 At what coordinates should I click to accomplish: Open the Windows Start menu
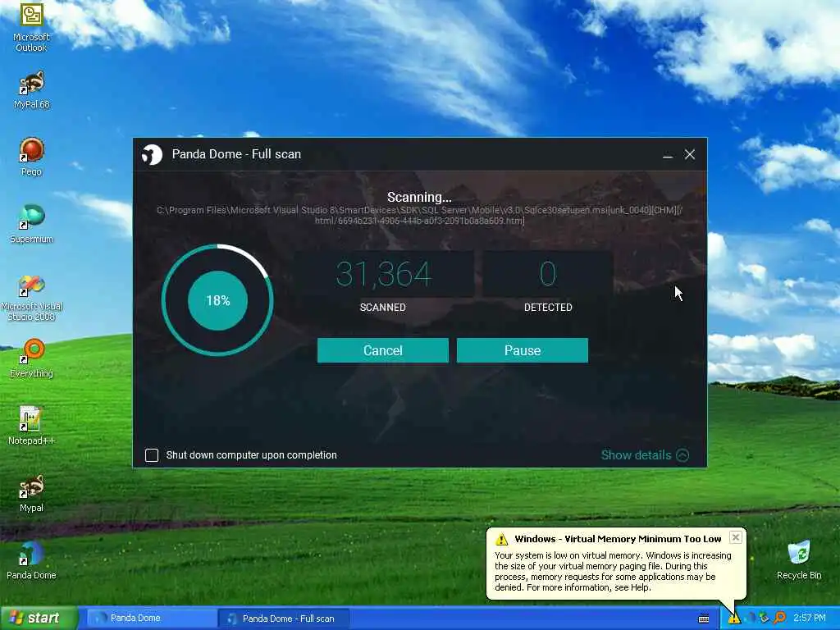[x=39, y=619]
